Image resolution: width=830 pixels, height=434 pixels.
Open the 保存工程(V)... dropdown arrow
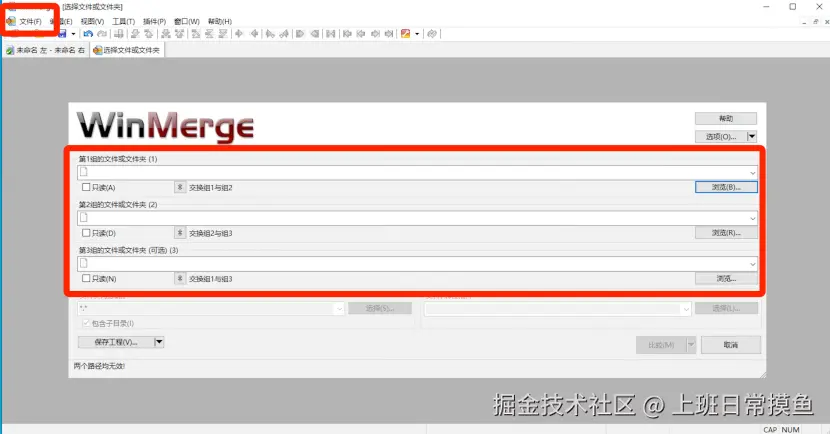(159, 342)
